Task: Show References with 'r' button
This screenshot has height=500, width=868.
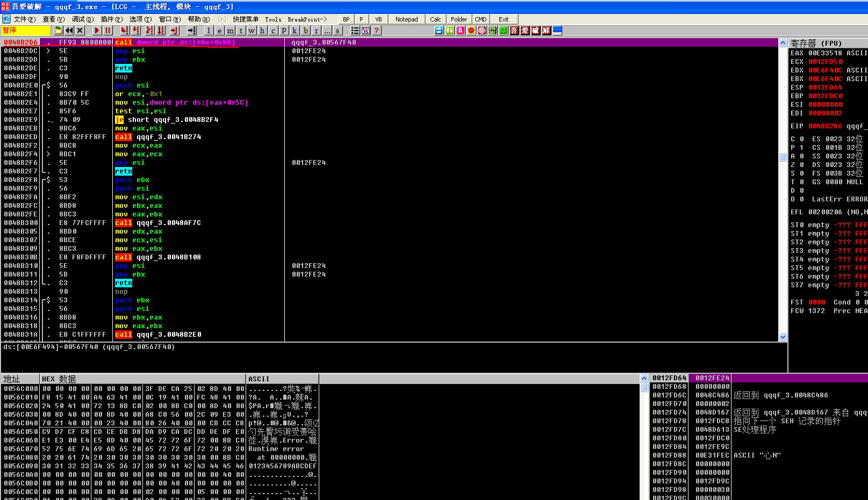Action: coord(316,31)
